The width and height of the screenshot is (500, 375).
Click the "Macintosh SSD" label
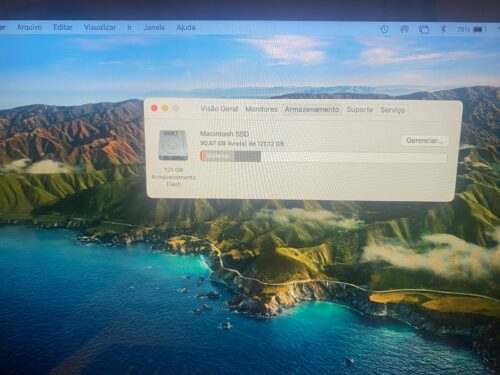(224, 134)
